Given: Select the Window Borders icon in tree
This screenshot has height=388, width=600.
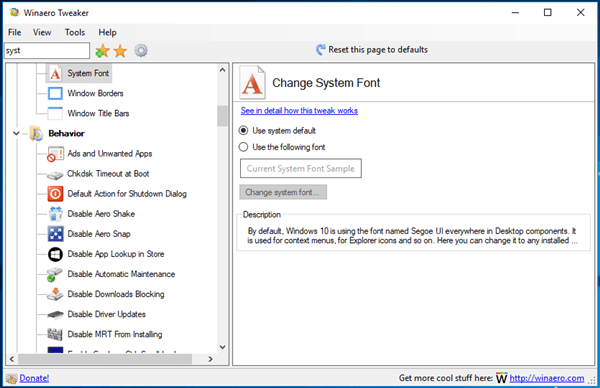Looking at the screenshot, I should (55, 93).
